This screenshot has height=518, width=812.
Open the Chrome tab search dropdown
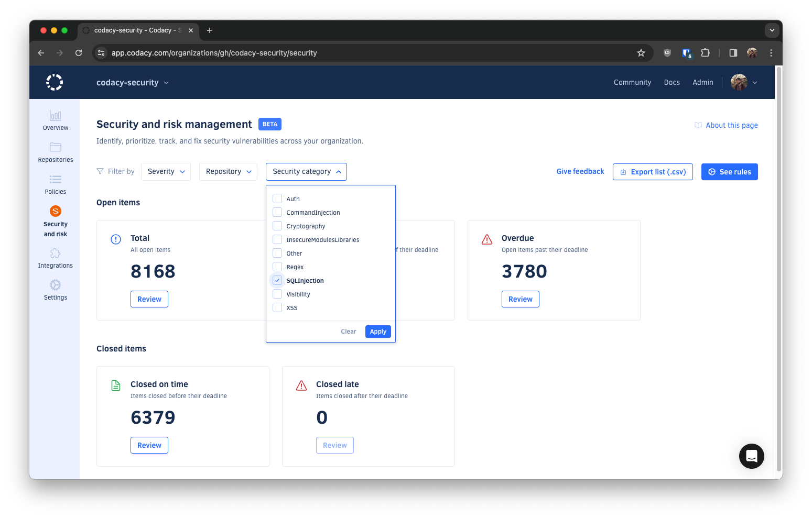[772, 30]
